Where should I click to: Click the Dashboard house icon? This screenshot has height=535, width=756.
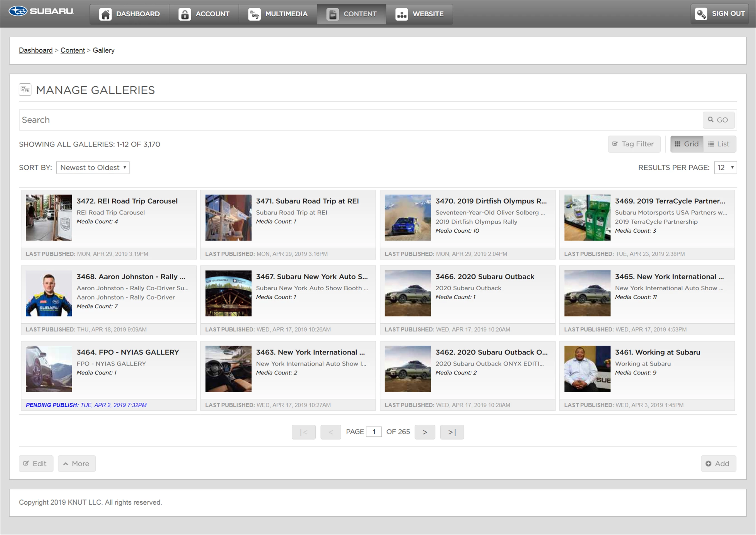coord(105,14)
